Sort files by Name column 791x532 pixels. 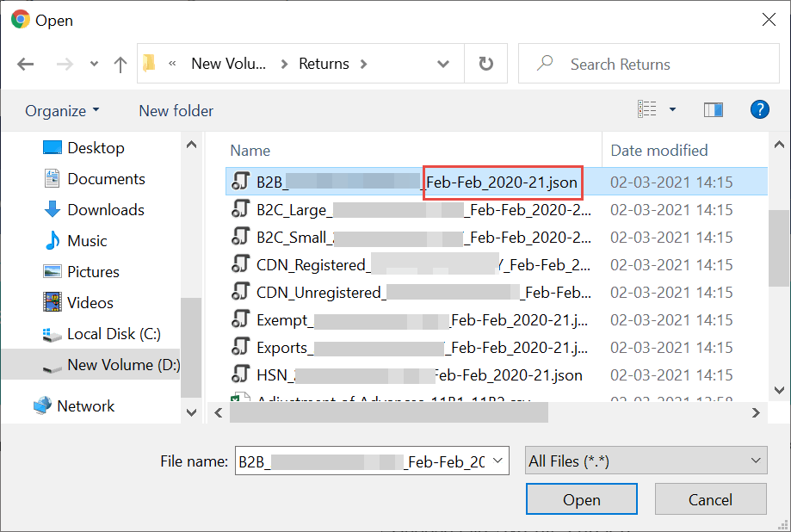pos(250,151)
